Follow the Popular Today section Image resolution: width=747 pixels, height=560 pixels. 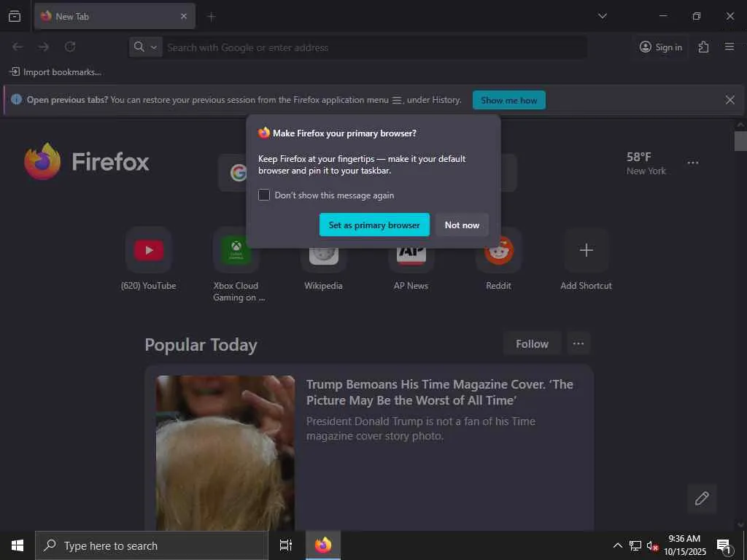click(532, 344)
